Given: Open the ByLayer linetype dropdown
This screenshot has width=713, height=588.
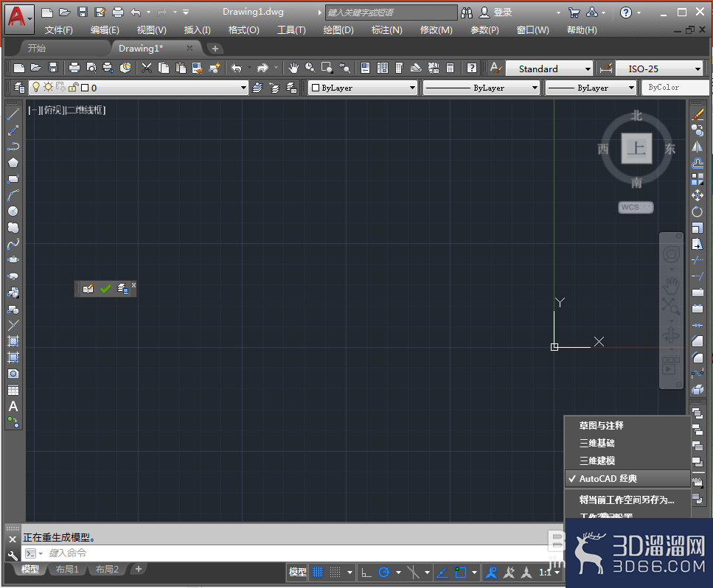Looking at the screenshot, I should pos(535,87).
